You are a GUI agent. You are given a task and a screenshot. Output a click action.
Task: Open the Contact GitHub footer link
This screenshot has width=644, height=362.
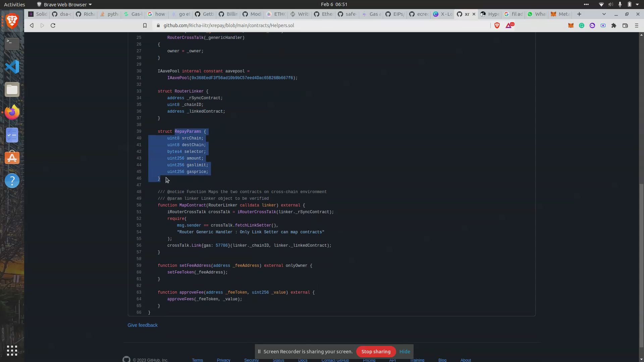point(335,360)
